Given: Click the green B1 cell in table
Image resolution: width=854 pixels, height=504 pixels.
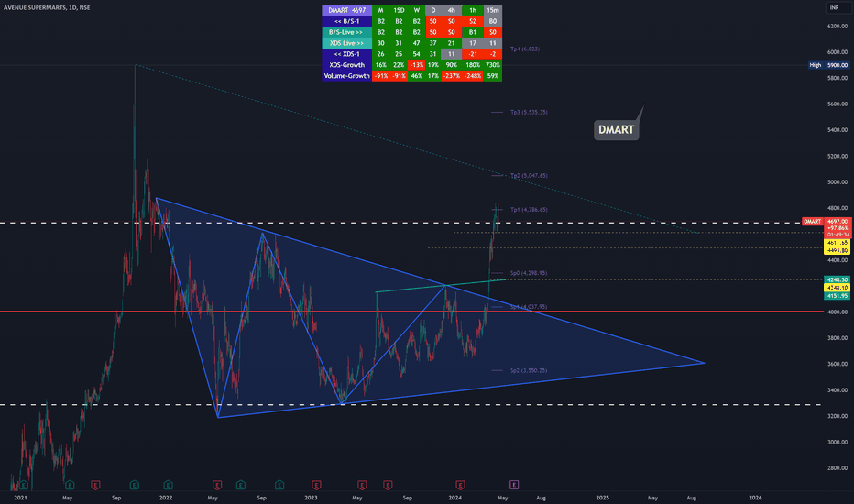Looking at the screenshot, I should (x=472, y=32).
